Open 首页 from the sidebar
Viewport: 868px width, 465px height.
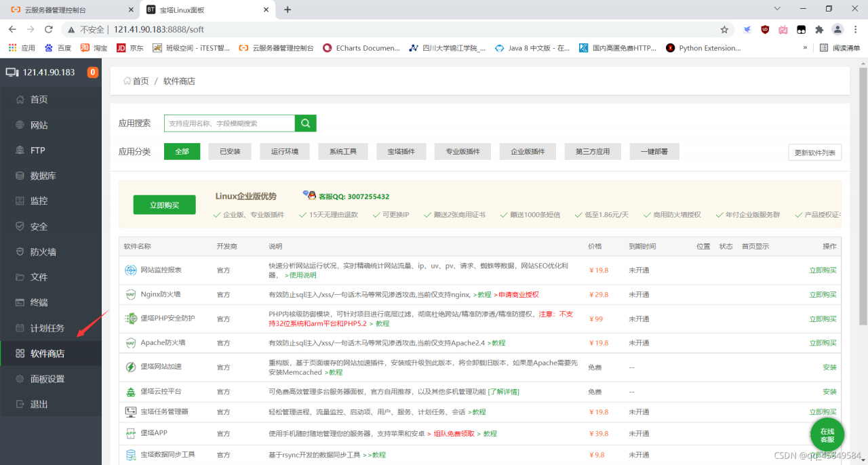[x=39, y=100]
